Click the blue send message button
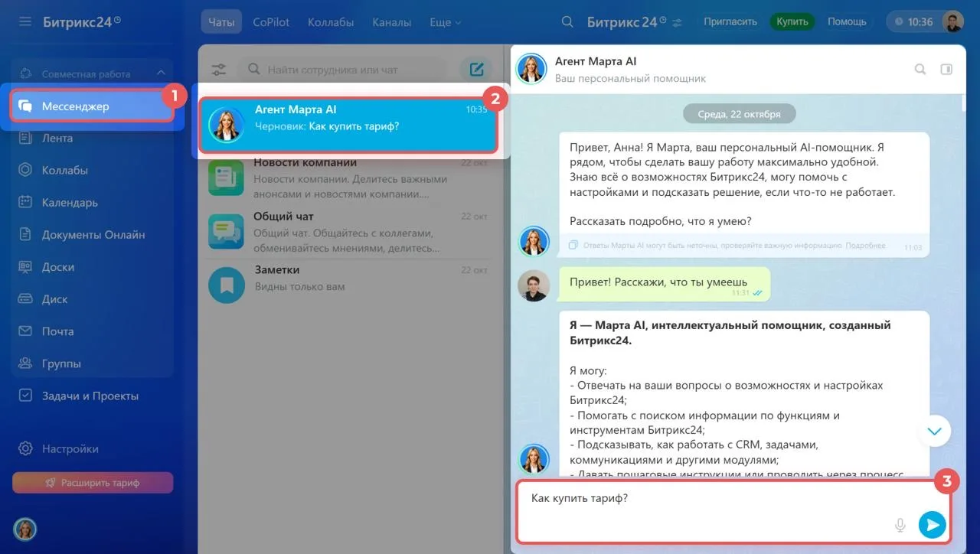Screen dimensions: 980x554 tap(932, 525)
